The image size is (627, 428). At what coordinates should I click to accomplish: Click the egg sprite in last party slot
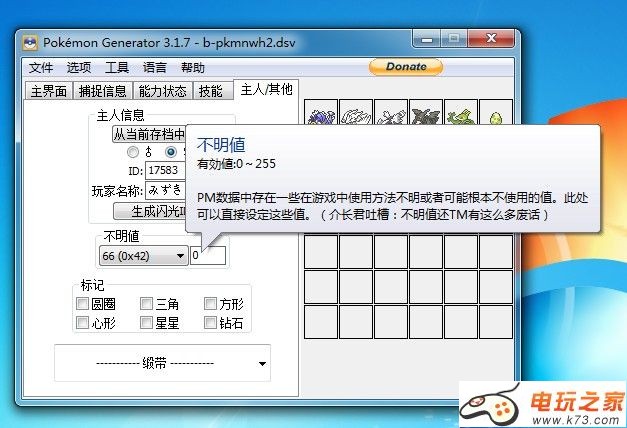pyautogui.click(x=495, y=117)
